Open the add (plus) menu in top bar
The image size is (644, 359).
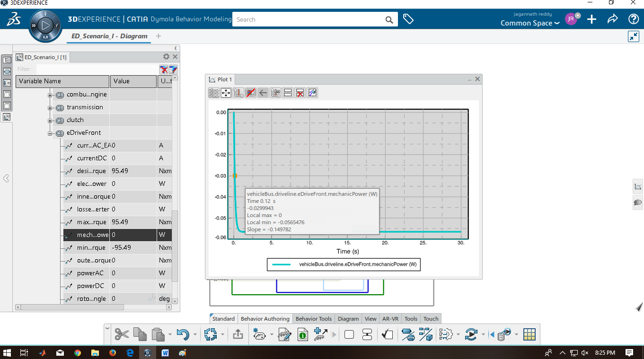(x=591, y=19)
